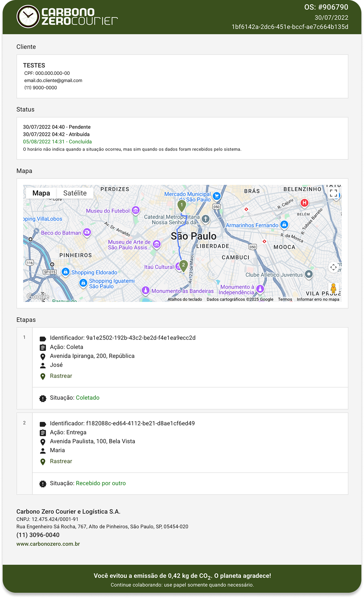Viewport: 364px width, 598px height.
Task: Click Shopping Eldorado map pin
Action: point(66,272)
